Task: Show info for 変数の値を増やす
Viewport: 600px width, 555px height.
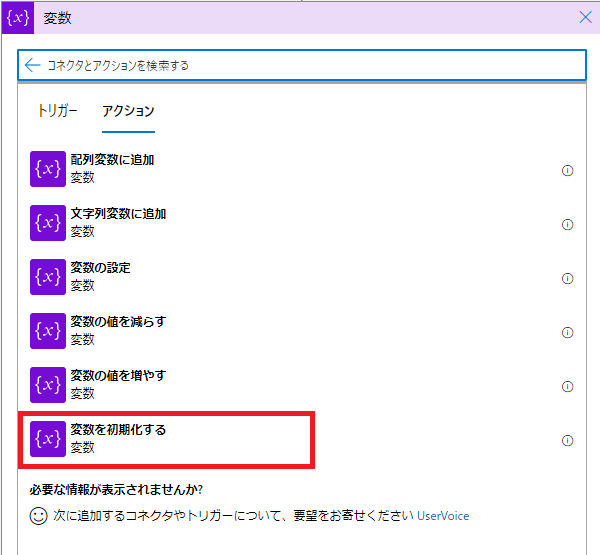Action: 567,386
